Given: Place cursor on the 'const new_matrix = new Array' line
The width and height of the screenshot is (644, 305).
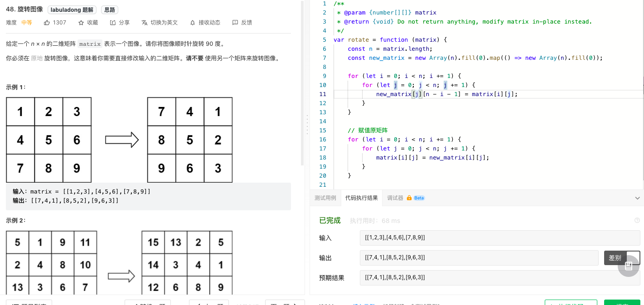Looking at the screenshot, I should [x=475, y=58].
